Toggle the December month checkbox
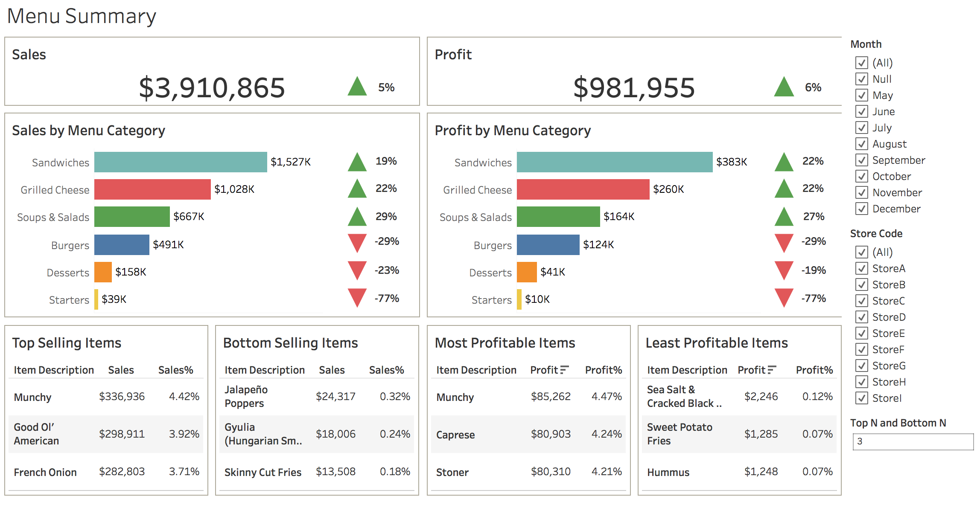The height and width of the screenshot is (505, 980). [863, 209]
